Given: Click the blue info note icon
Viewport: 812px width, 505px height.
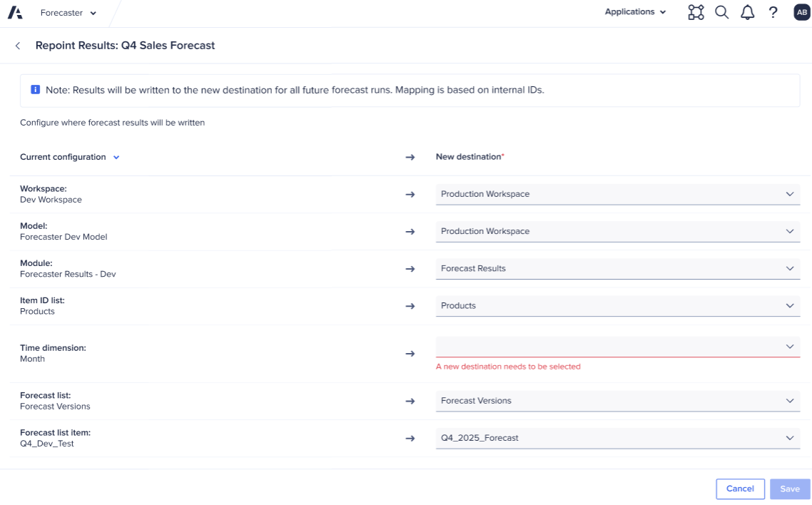Looking at the screenshot, I should coord(35,91).
